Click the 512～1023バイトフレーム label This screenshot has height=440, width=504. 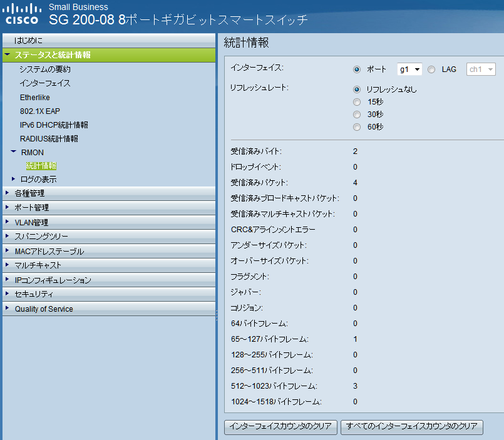[x=274, y=386]
